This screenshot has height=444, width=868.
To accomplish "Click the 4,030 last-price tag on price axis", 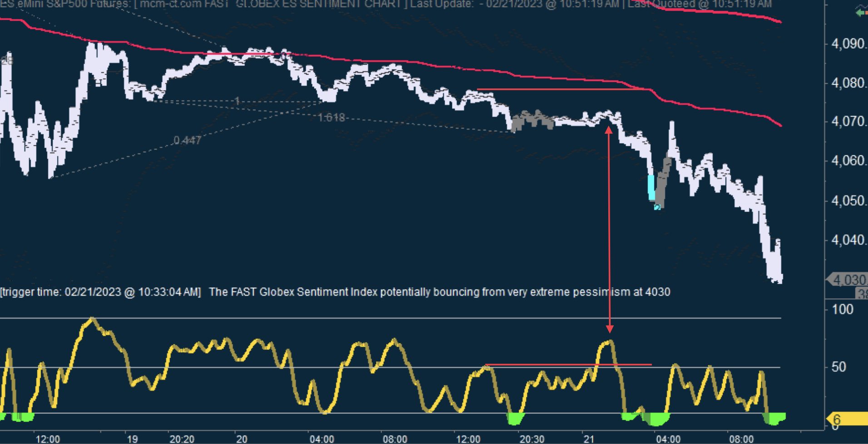I will point(850,279).
